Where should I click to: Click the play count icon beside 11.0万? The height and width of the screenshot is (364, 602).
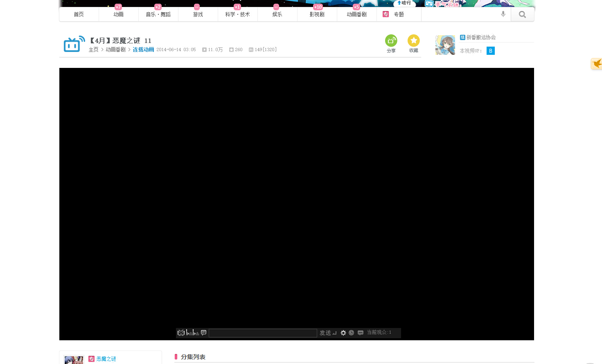[x=204, y=50]
